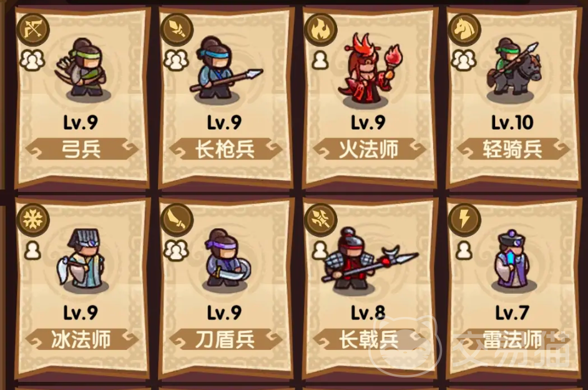Click the horse head icon on 轻骑兵 card

pyautogui.click(x=464, y=29)
